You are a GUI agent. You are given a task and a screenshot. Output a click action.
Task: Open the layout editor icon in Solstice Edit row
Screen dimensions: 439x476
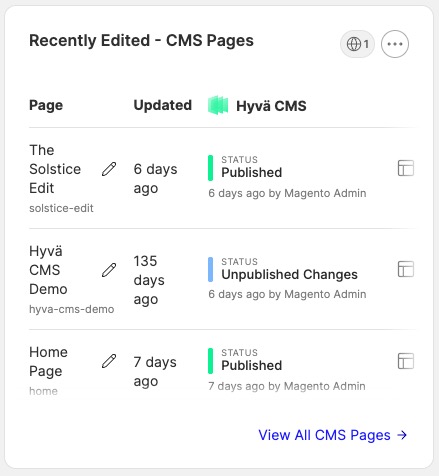(x=406, y=168)
